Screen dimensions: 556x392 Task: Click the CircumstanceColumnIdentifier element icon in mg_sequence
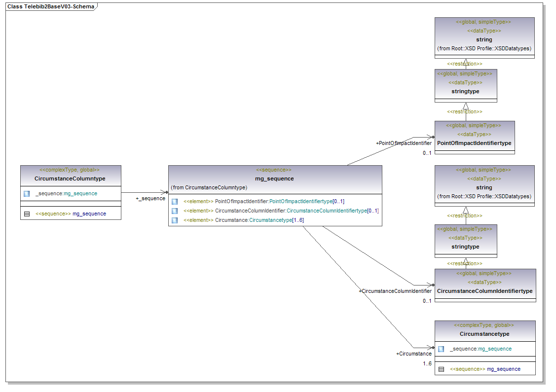(x=175, y=211)
